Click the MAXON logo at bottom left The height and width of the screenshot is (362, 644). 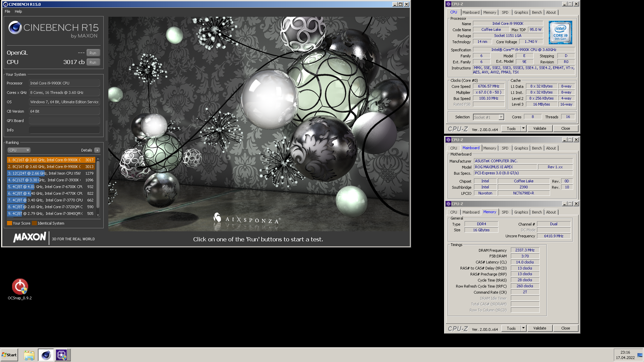[30, 237]
